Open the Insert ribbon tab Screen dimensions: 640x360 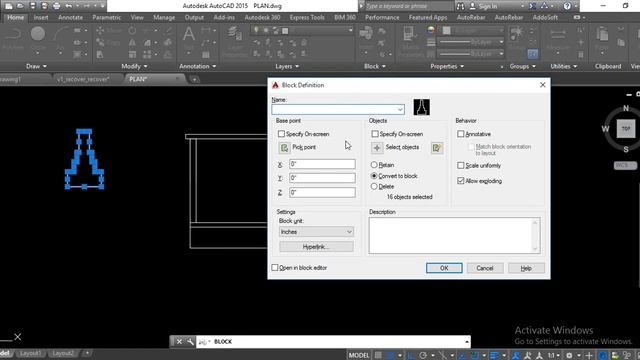[41, 18]
